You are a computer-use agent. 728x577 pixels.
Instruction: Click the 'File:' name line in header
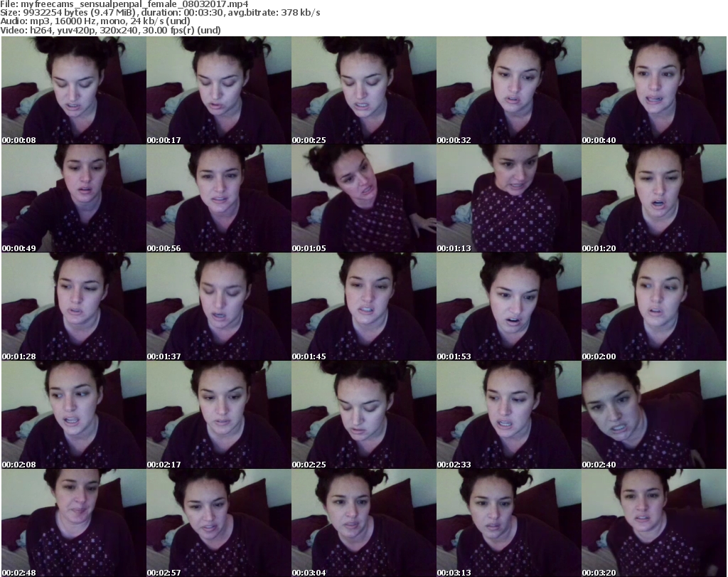click(x=124, y=4)
